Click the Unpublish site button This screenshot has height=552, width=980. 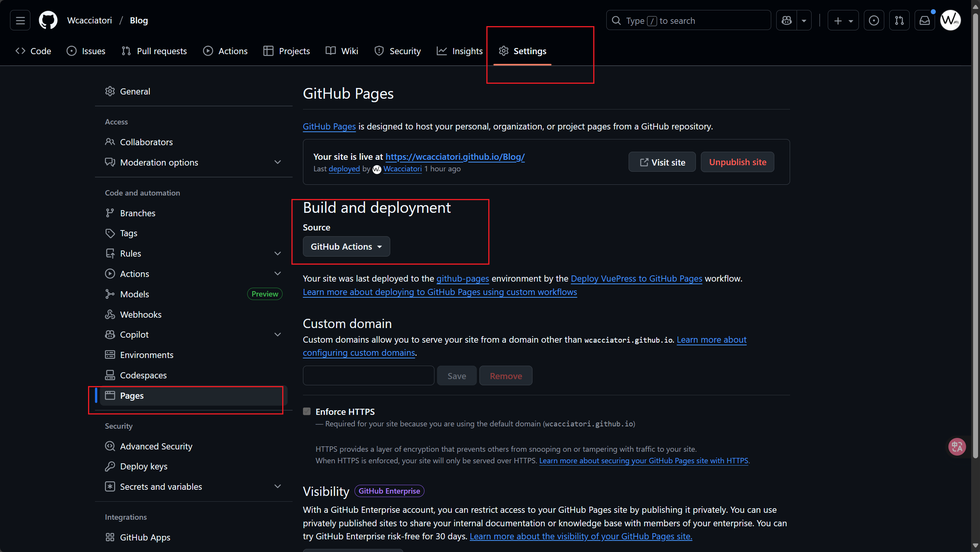click(737, 162)
